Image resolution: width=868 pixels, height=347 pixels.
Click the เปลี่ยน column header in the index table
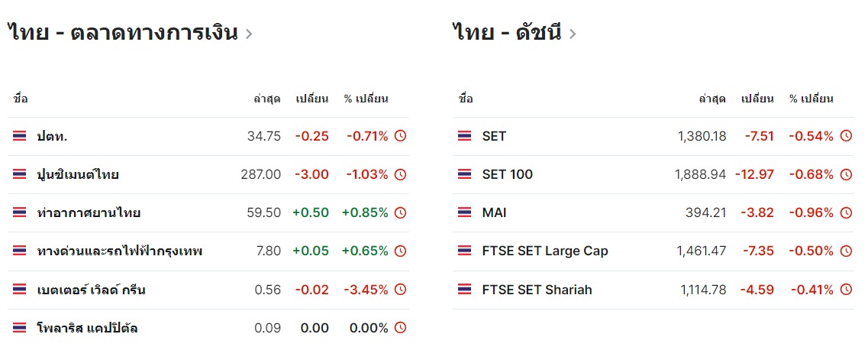click(x=757, y=99)
